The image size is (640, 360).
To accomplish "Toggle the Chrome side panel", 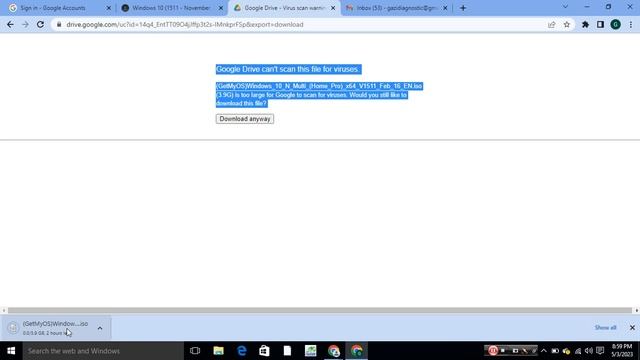I will click(x=600, y=24).
